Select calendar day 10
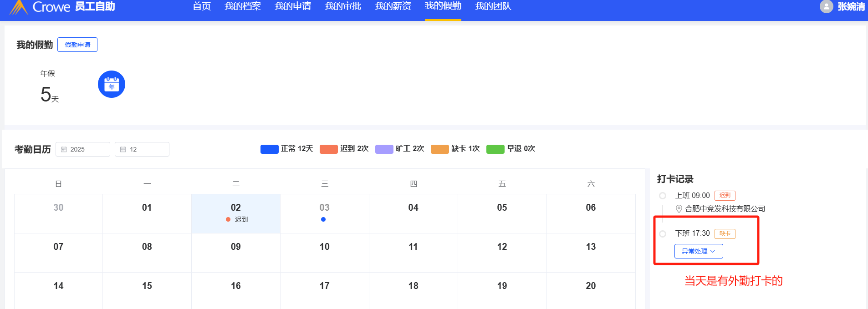The image size is (868, 309). 325,253
